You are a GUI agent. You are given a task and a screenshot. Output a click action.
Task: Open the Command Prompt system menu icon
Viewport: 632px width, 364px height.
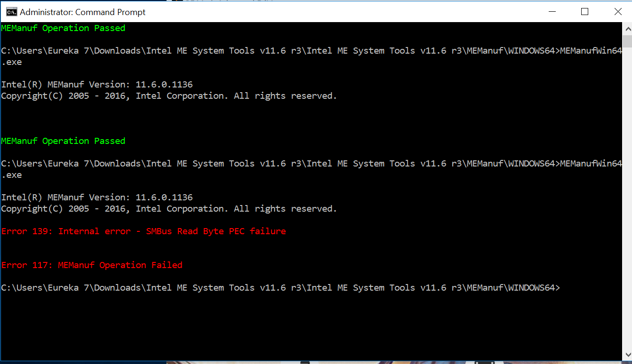pos(11,12)
